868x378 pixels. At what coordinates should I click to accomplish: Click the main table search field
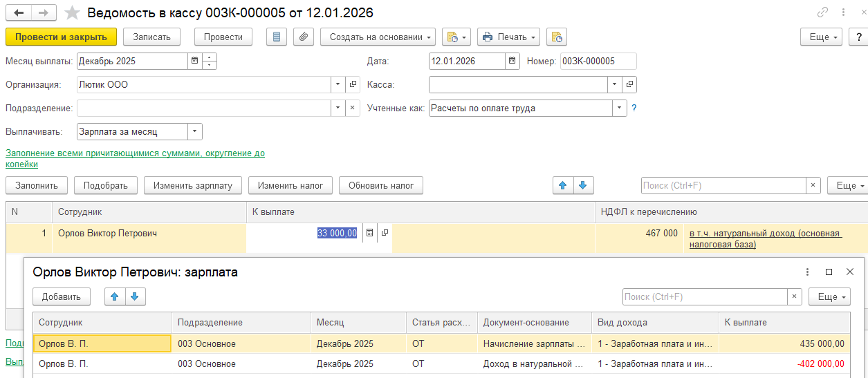pos(723,185)
